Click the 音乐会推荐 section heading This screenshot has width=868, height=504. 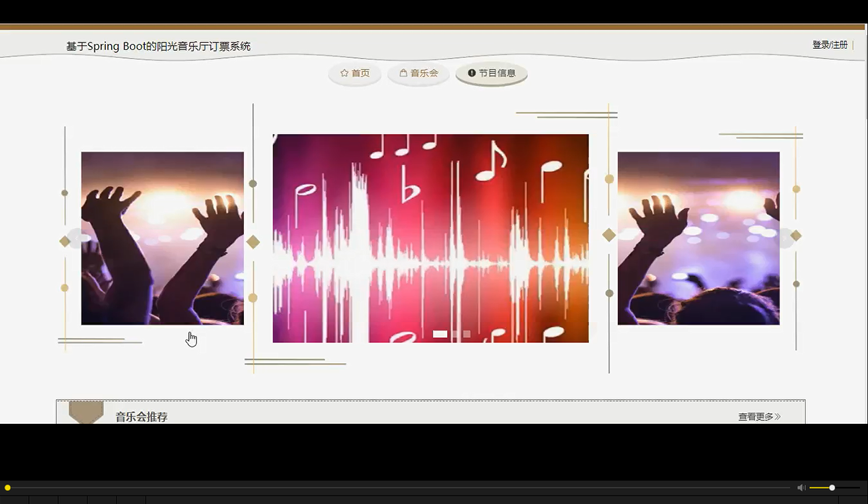(x=141, y=417)
